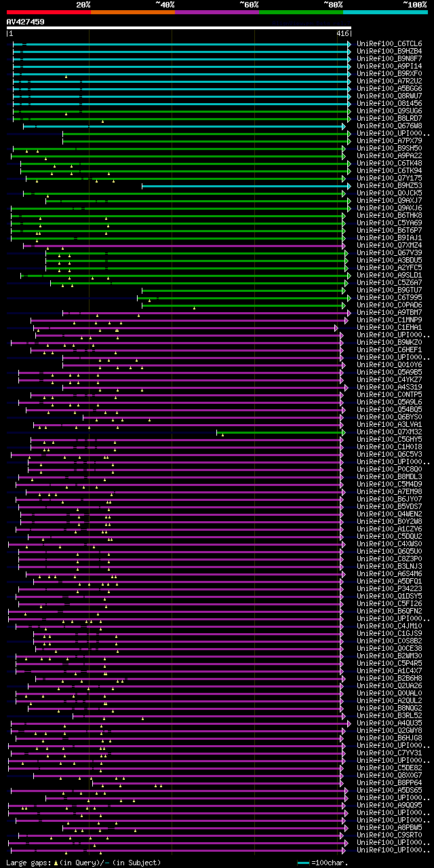Open hit UniRef100_A9PI14
Image resolution: width=434 pixels, height=868 pixels.
pos(389,66)
